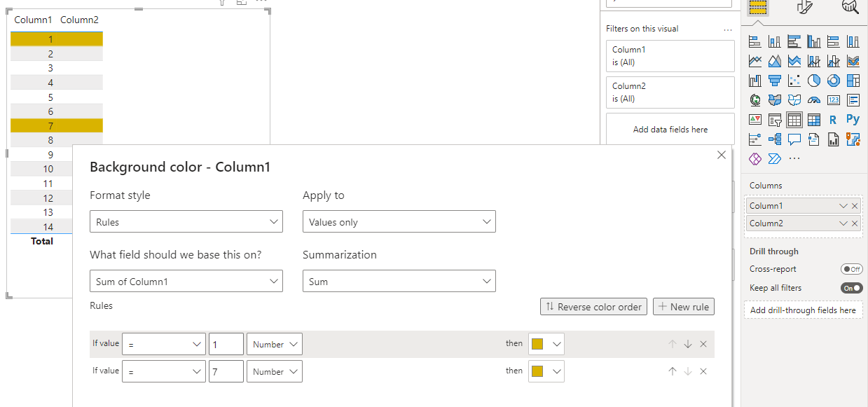Select the Card (123) visual
This screenshot has width=868, height=407.
833,100
